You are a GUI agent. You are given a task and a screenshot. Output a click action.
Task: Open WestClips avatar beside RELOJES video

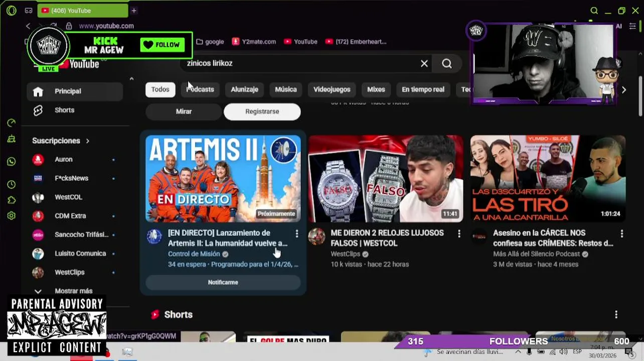316,236
